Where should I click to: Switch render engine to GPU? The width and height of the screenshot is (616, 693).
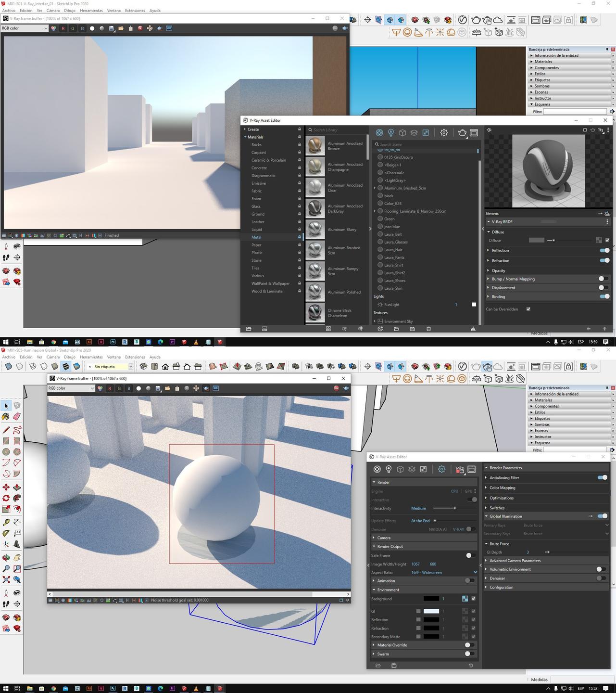tap(468, 491)
